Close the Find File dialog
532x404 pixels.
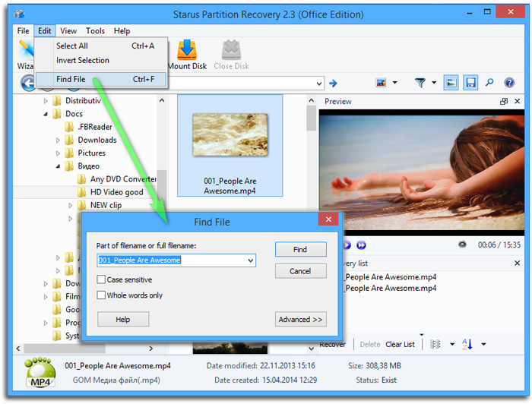coord(328,219)
